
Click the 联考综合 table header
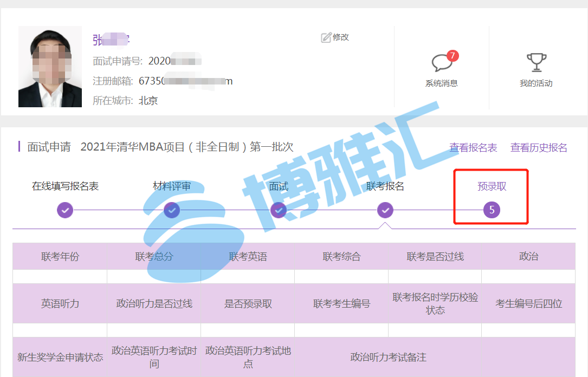[x=341, y=256]
